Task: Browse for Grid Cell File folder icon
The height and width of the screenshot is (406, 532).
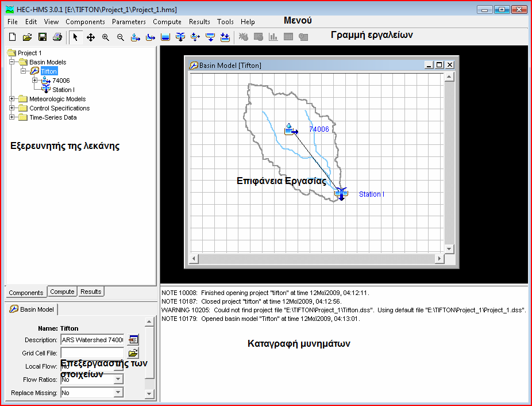Action: coord(133,353)
